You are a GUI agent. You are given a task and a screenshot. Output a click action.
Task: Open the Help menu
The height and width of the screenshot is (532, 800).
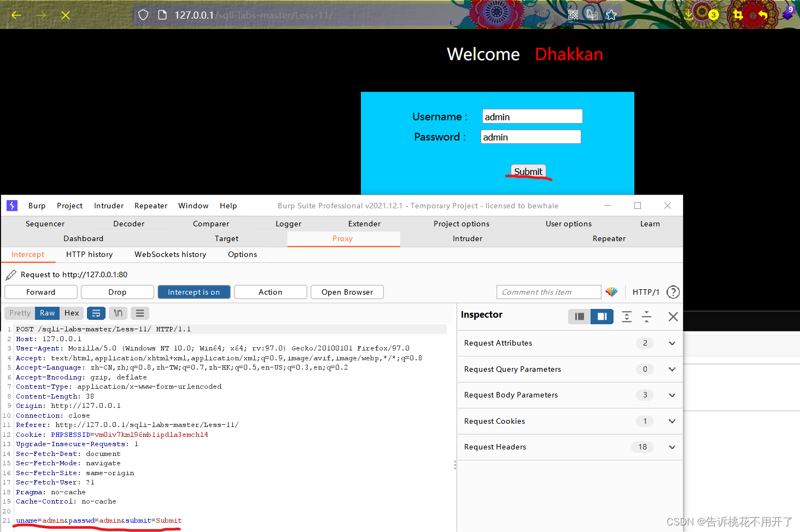coord(229,206)
